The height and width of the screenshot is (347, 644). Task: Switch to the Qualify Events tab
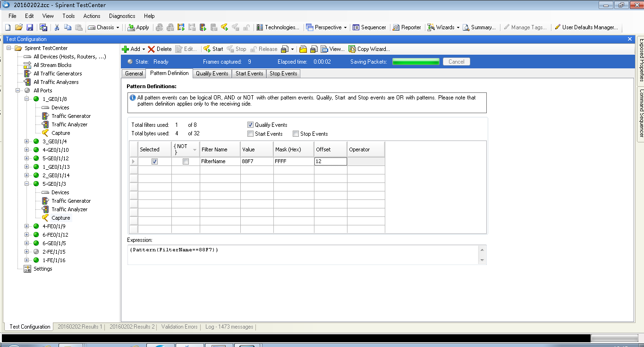212,74
